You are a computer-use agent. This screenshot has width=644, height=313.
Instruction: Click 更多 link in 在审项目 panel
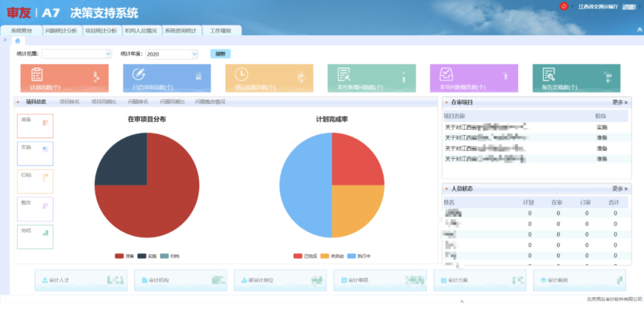(620, 102)
